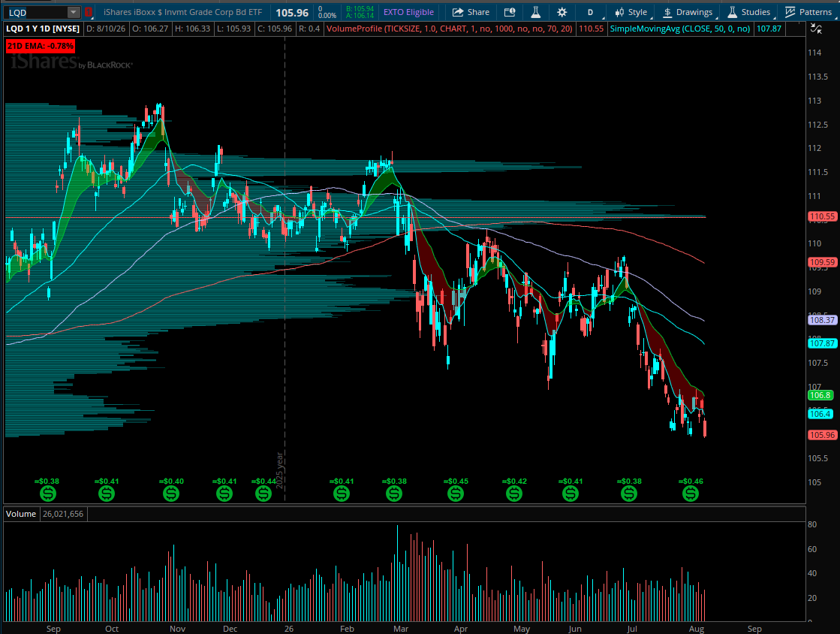Click the Nov label on time axis
840x634 pixels.
(x=177, y=629)
